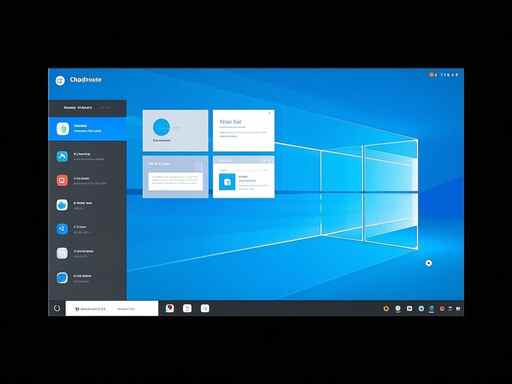The height and width of the screenshot is (384, 512).
Task: Open the white card thumbnail with a heading
Action: (x=244, y=130)
